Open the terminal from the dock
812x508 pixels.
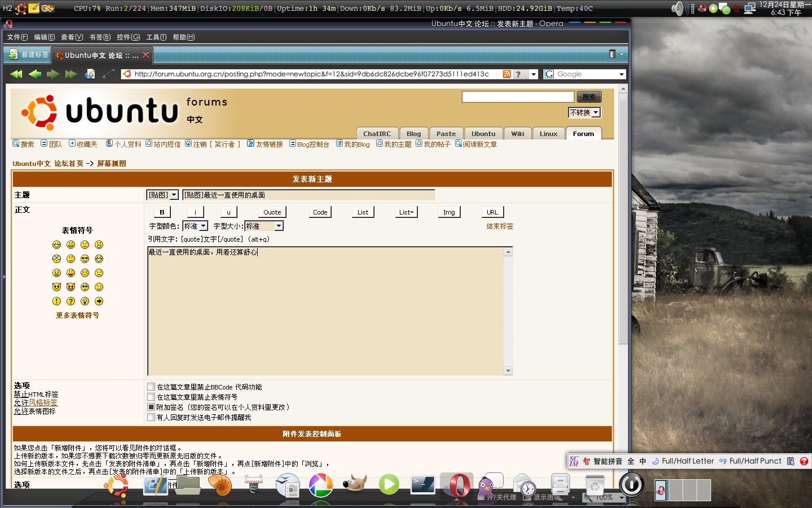point(422,485)
